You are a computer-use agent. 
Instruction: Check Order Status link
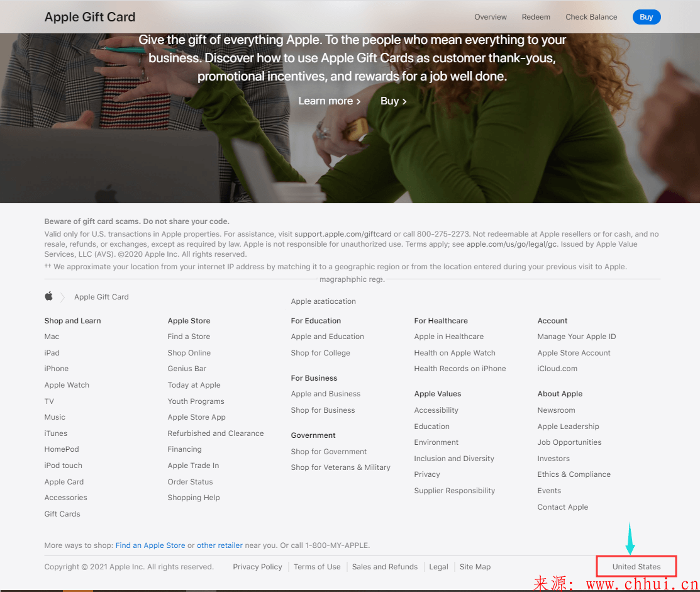click(190, 482)
